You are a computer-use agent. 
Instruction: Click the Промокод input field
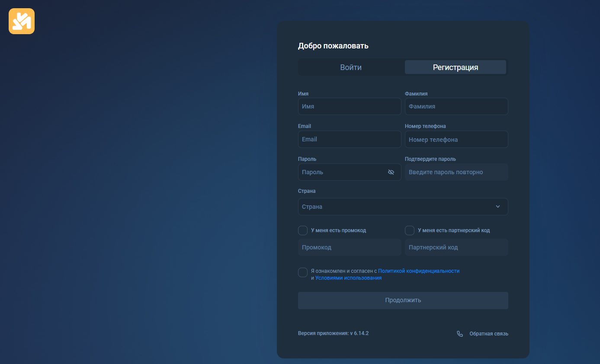[x=350, y=247]
